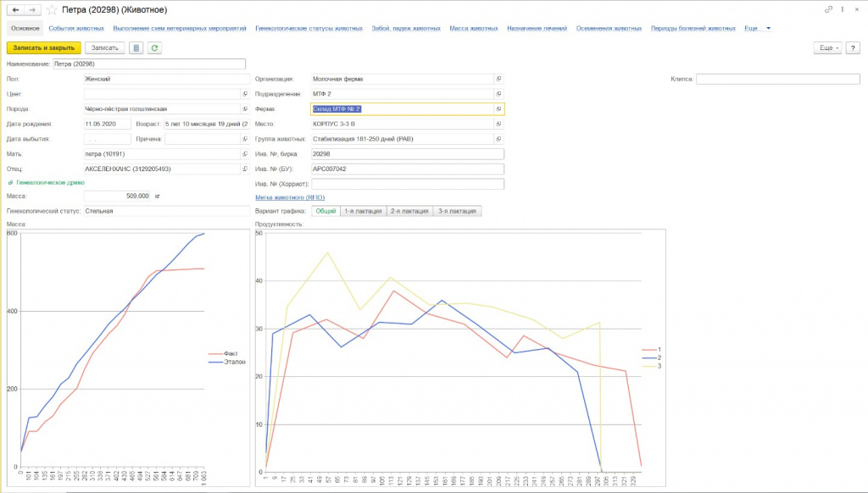Open the help question mark button

tap(853, 48)
